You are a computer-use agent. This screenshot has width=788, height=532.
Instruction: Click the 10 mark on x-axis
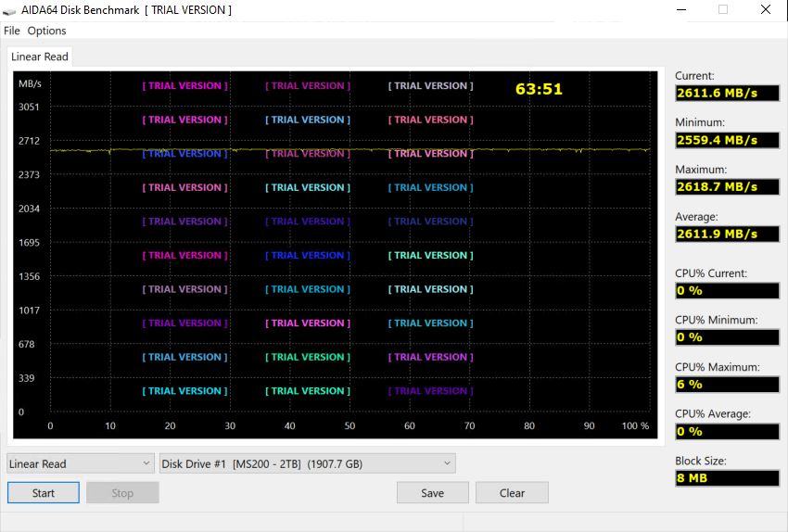click(110, 426)
